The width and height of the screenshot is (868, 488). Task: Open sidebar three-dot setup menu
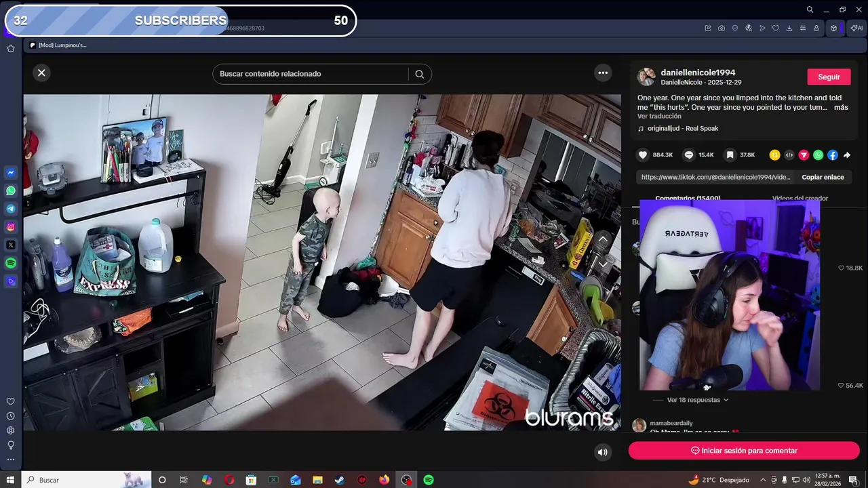[11, 460]
